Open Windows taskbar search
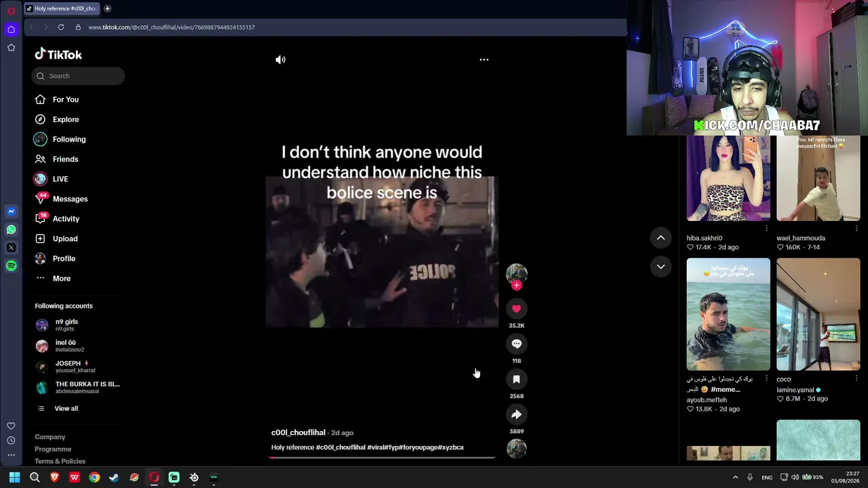 tap(35, 477)
